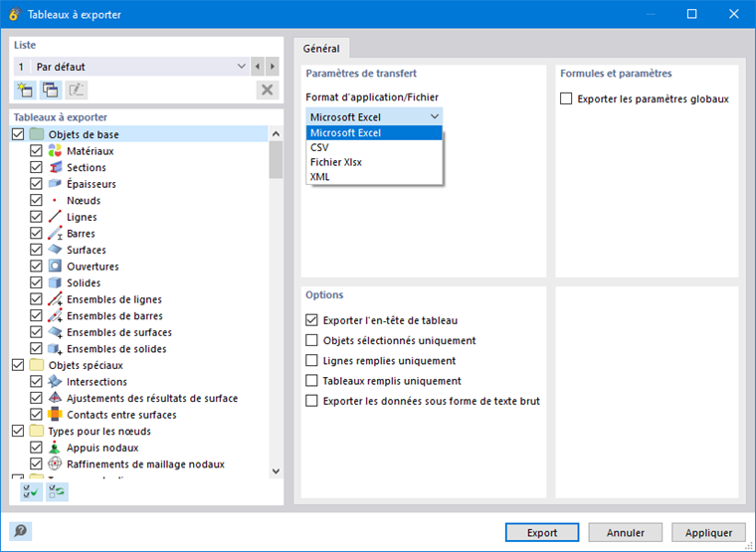Select the Matériaux icon in tree
Viewport: 756px width, 552px height.
click(56, 151)
